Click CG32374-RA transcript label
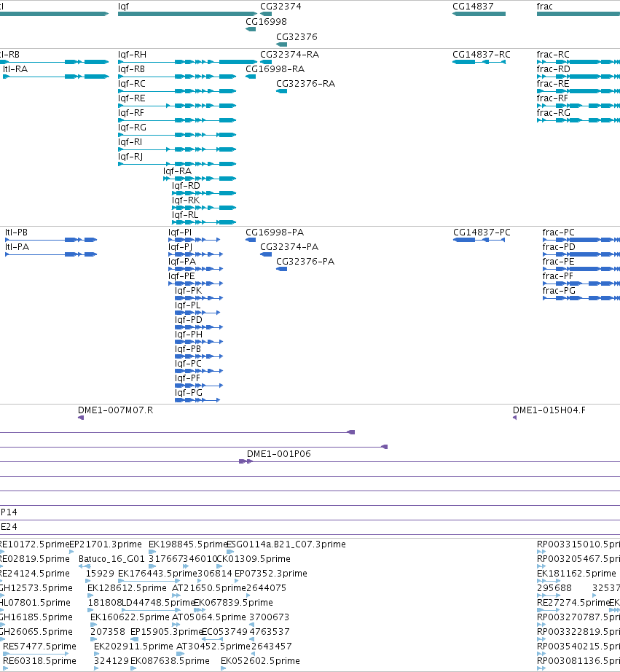This screenshot has width=620, height=672. (290, 55)
